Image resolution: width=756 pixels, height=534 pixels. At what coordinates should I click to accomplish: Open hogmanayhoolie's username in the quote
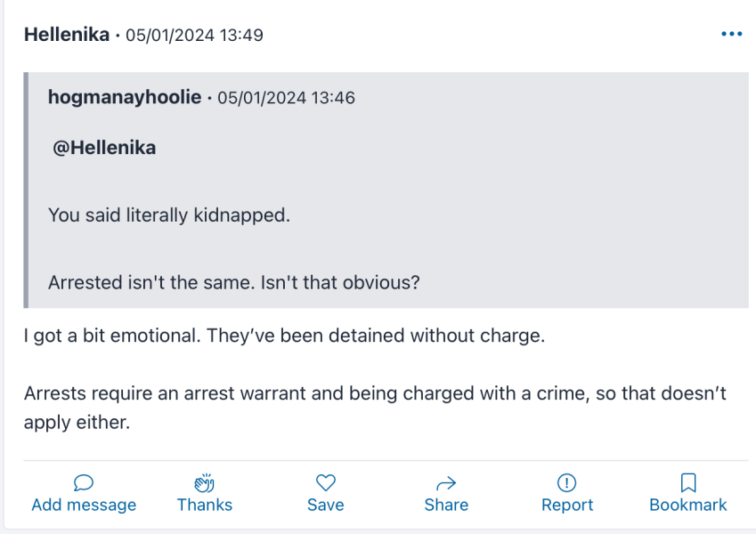point(125,97)
